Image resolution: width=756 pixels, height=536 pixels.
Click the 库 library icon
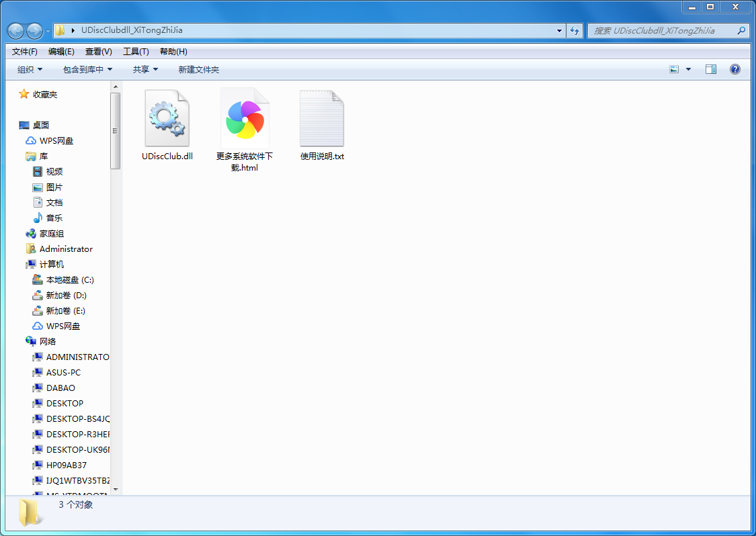[31, 157]
